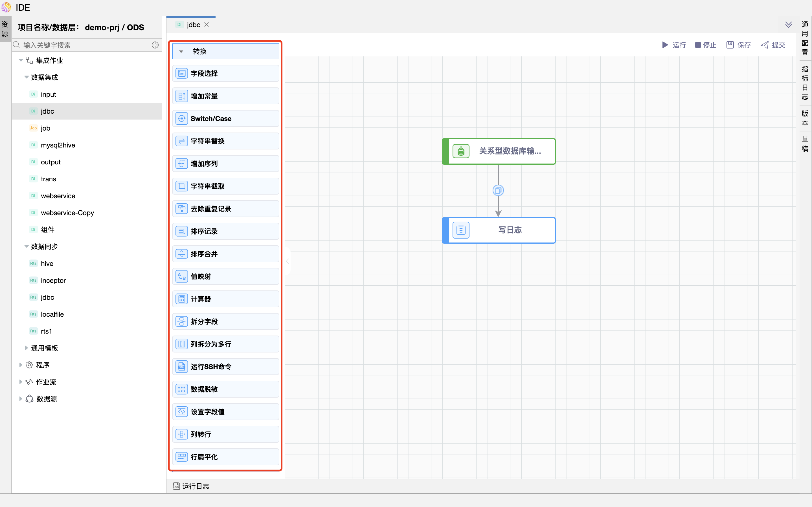The image size is (812, 507).
Task: Collapse the 数据集成 tree folder
Action: click(x=26, y=78)
